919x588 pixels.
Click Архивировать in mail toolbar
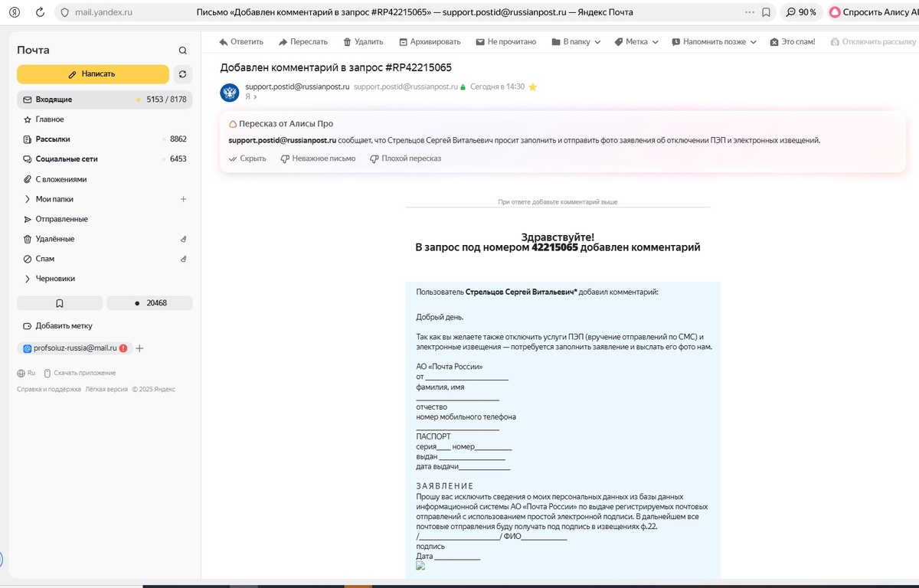click(x=429, y=42)
